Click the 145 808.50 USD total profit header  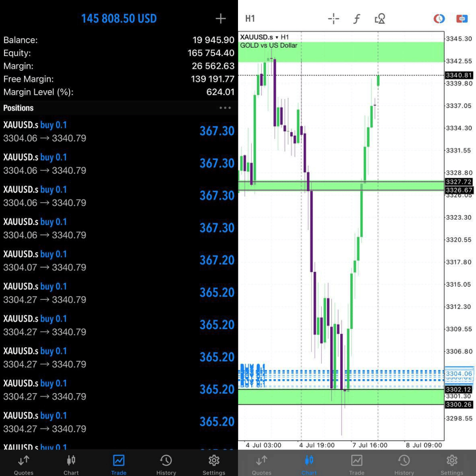click(119, 19)
